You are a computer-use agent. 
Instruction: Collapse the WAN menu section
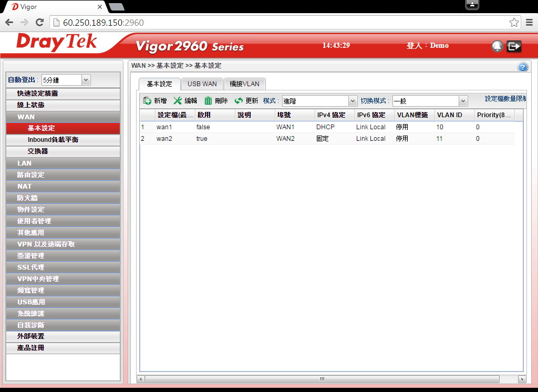63,117
